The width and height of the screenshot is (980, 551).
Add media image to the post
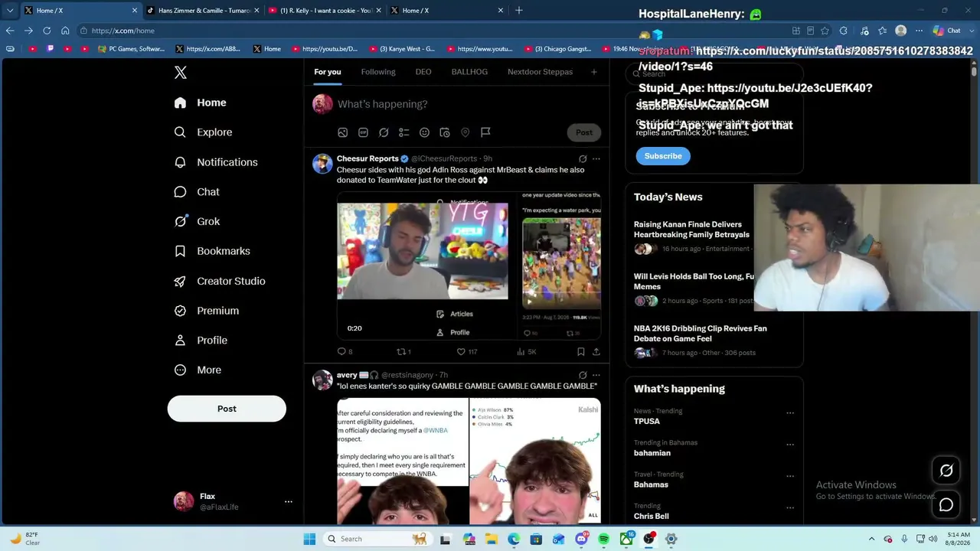[343, 132]
